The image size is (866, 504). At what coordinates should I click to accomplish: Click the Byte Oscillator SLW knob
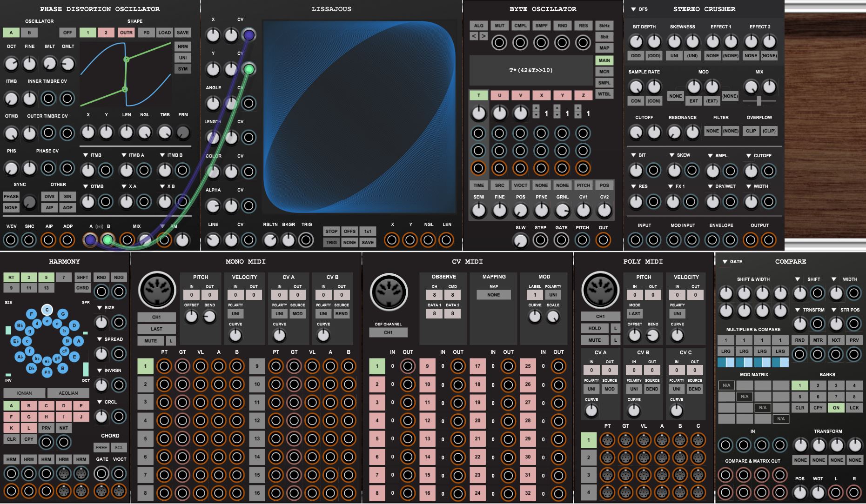pyautogui.click(x=520, y=240)
